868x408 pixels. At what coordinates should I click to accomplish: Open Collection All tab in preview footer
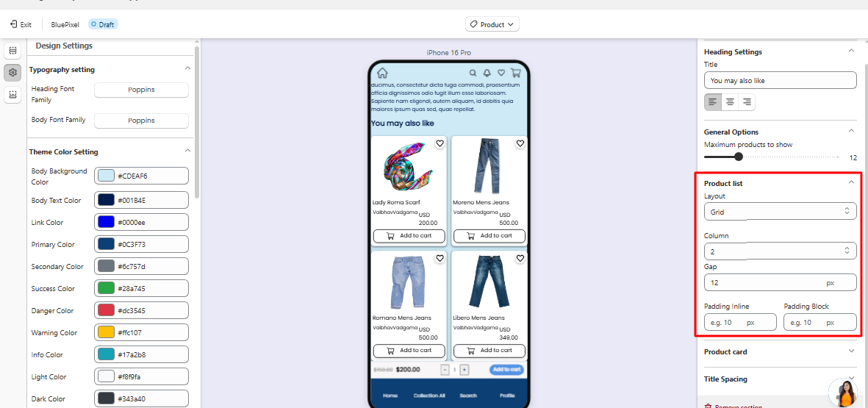(x=429, y=396)
